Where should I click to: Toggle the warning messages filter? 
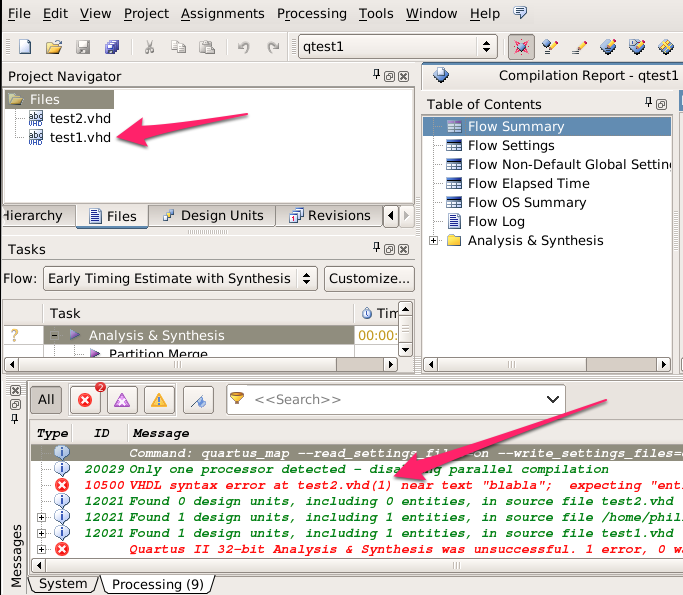tap(159, 399)
